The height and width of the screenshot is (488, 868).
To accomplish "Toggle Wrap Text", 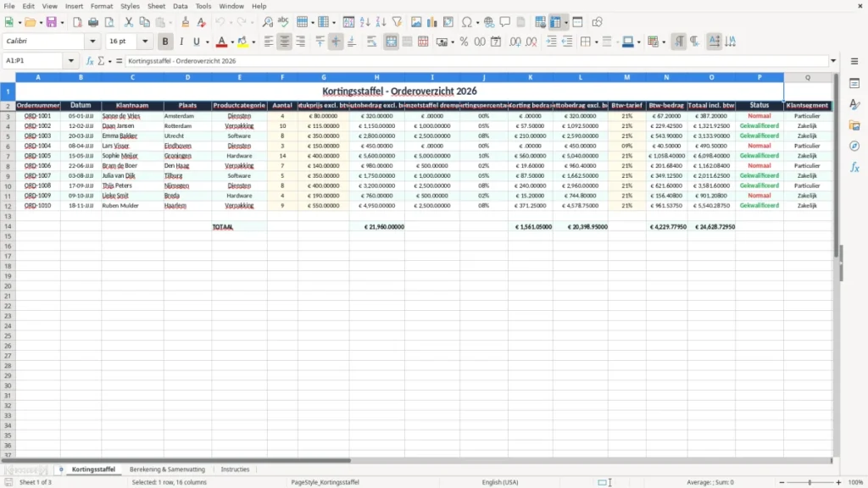I will click(x=371, y=42).
